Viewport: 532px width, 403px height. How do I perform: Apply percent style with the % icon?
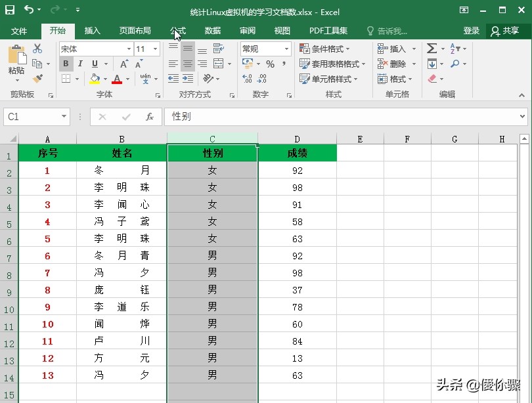[x=270, y=64]
